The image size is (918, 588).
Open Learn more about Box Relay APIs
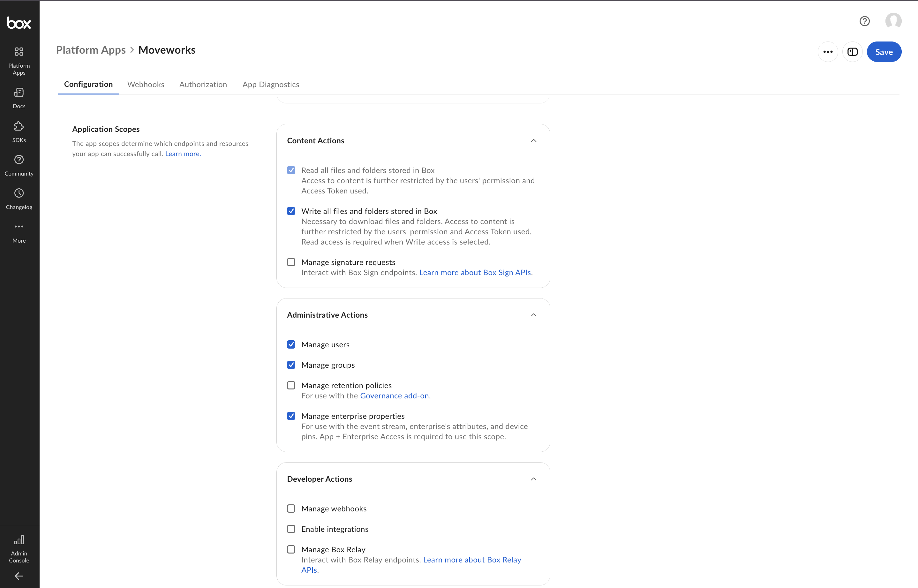(x=472, y=560)
